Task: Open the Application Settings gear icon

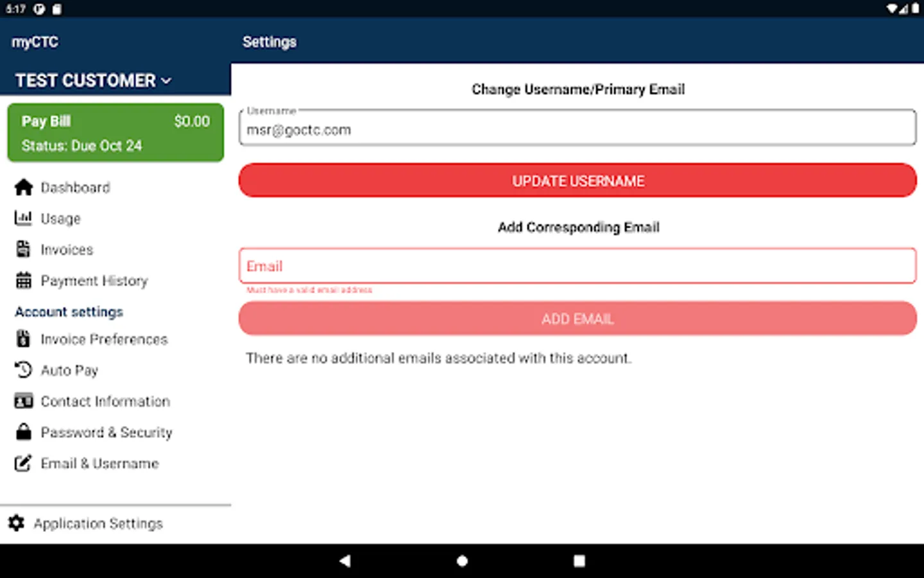Action: point(17,523)
